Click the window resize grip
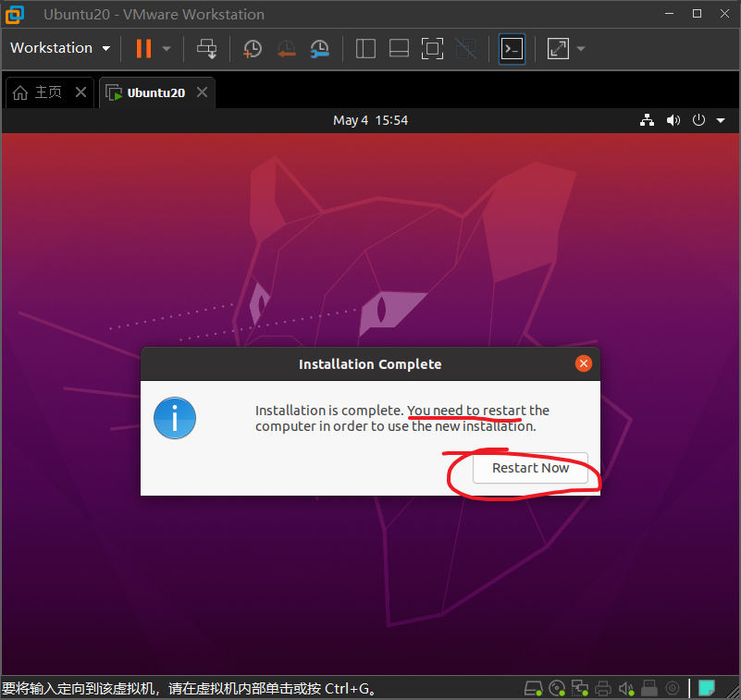Screen dimensions: 741x700 point(733,691)
